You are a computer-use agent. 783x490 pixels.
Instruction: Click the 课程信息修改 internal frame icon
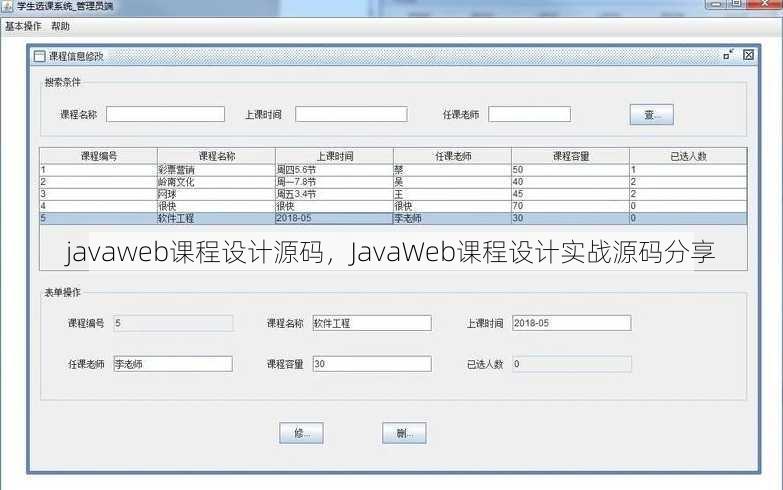[39, 56]
